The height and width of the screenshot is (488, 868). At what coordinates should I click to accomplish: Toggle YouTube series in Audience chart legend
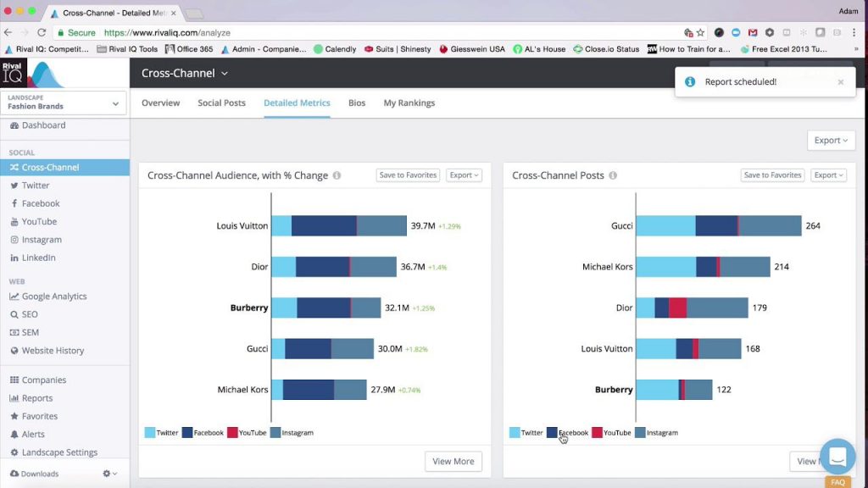pos(247,433)
